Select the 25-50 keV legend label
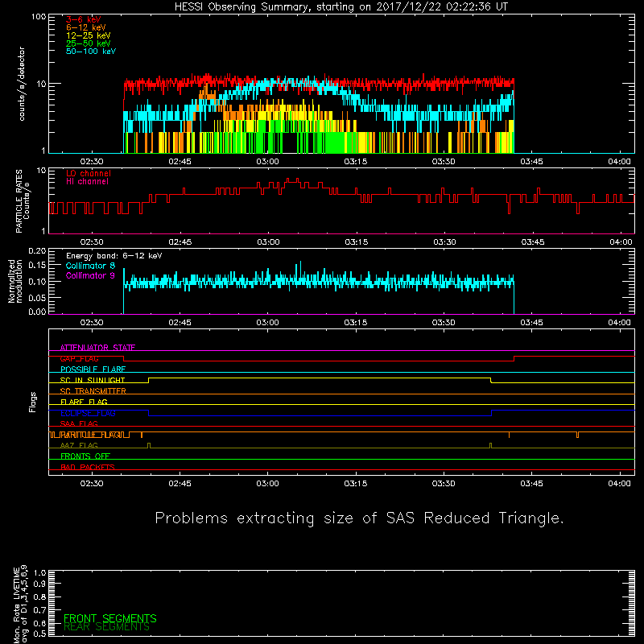Image resolution: width=644 pixels, height=644 pixels. point(89,43)
